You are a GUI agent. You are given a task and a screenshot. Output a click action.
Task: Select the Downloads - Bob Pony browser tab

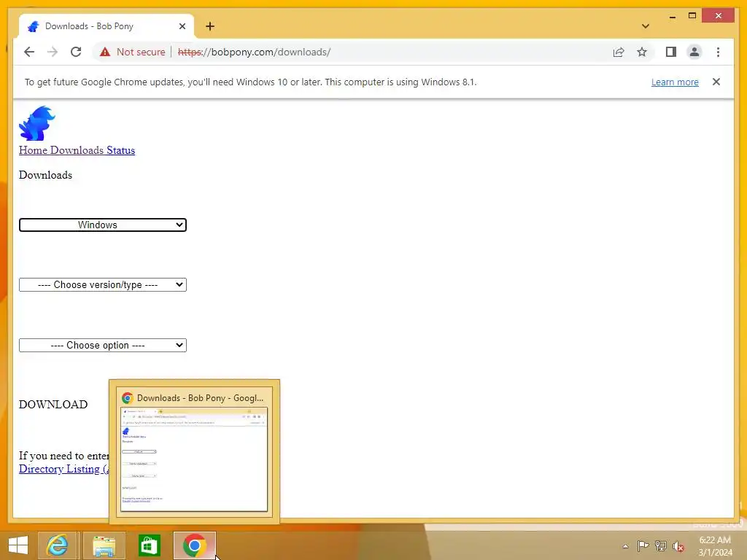tap(107, 26)
